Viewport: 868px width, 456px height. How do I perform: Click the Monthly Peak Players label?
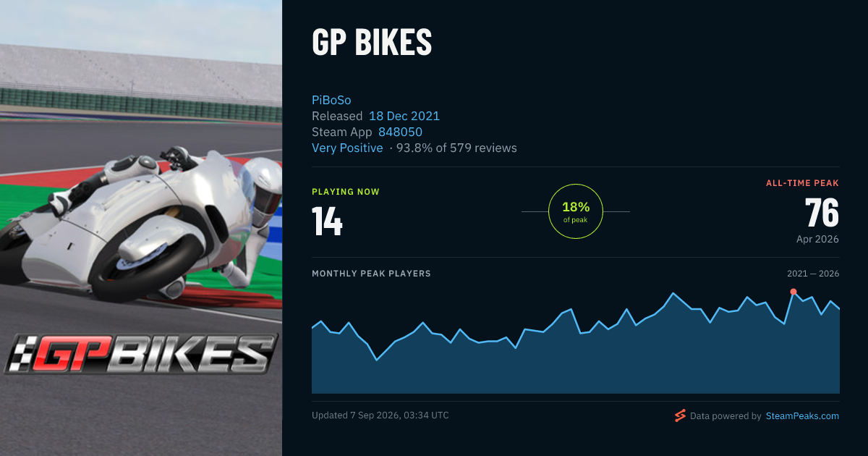point(371,274)
